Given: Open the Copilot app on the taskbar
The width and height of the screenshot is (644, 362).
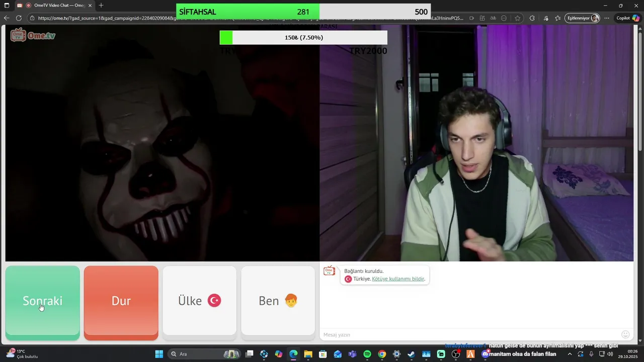Looking at the screenshot, I should coord(278,354).
